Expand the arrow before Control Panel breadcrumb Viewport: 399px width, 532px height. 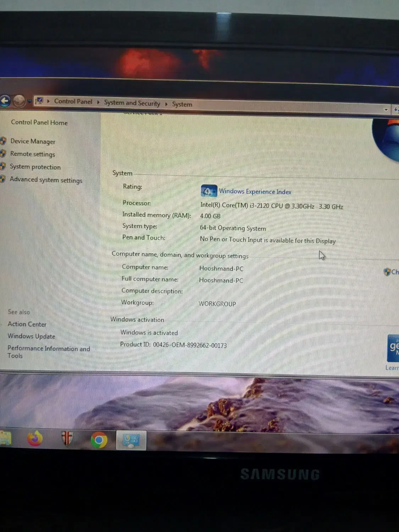tap(48, 101)
